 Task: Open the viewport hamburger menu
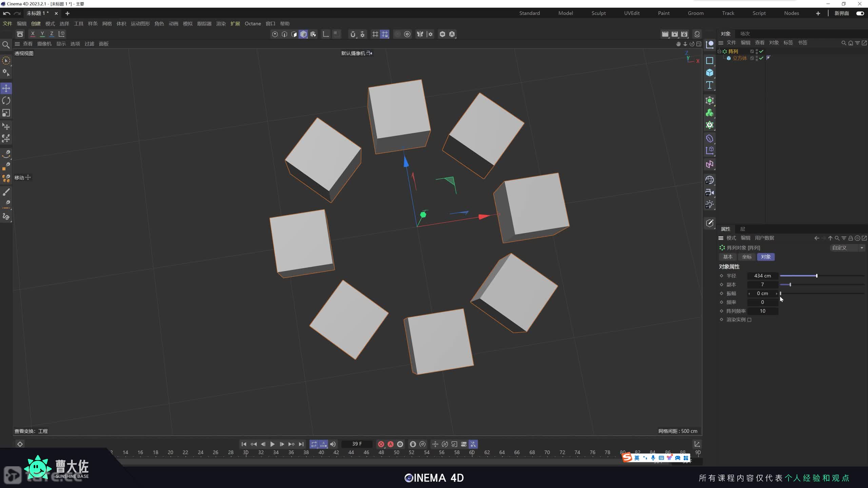pyautogui.click(x=17, y=44)
